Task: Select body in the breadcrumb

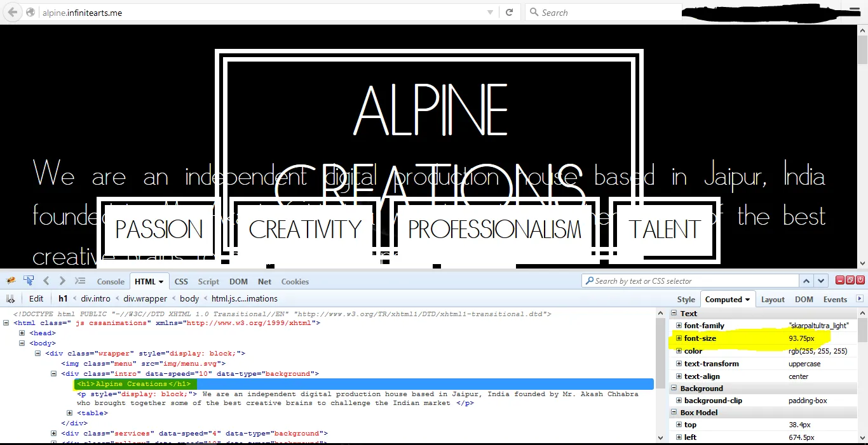Action: coord(189,298)
